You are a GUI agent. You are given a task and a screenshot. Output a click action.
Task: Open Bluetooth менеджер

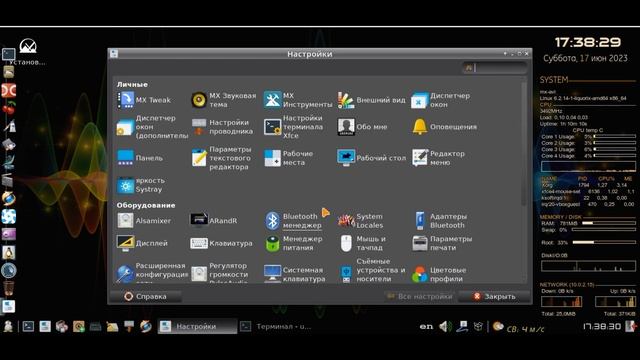tap(293, 221)
